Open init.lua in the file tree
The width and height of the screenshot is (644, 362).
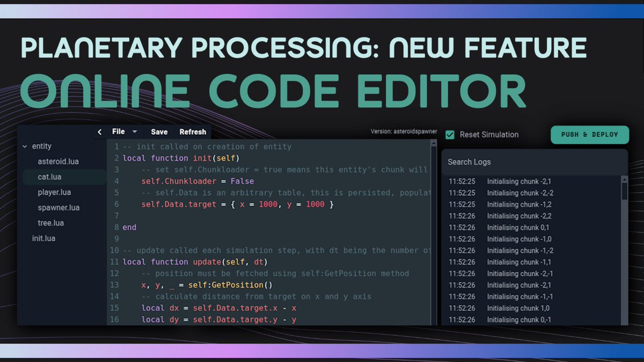point(43,238)
